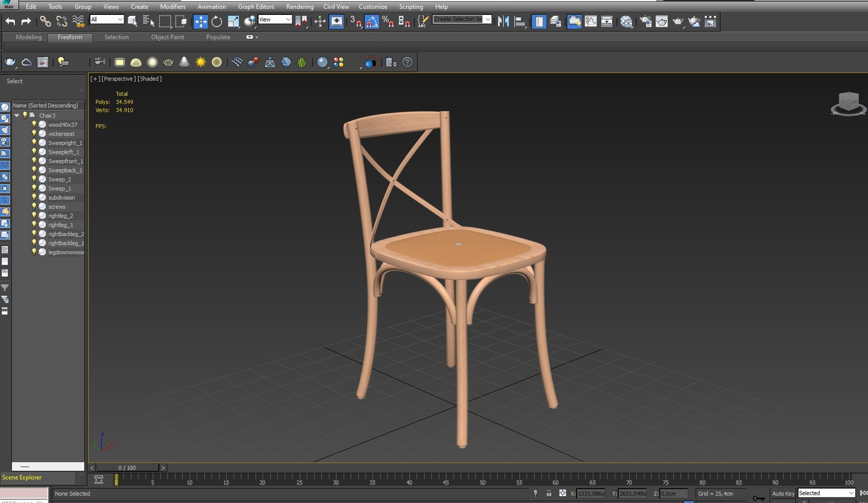Toggle the Percent Snap icon
The width and height of the screenshot is (868, 503).
(388, 21)
